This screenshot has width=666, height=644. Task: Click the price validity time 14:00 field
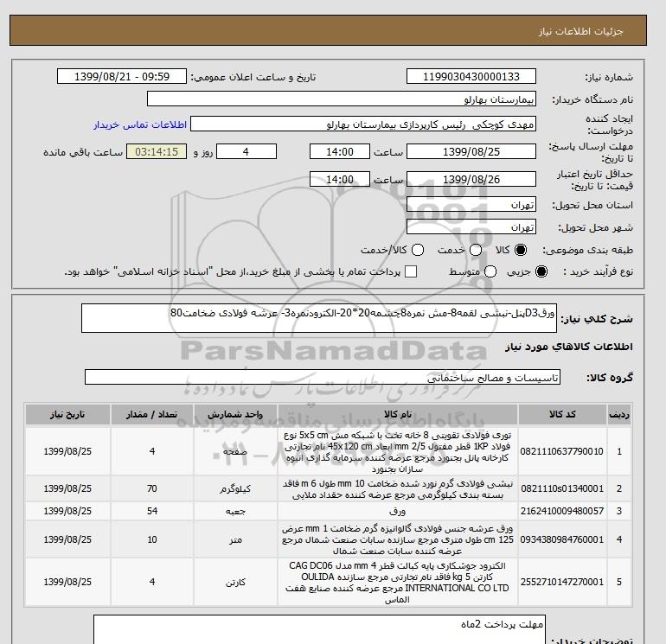(340, 179)
